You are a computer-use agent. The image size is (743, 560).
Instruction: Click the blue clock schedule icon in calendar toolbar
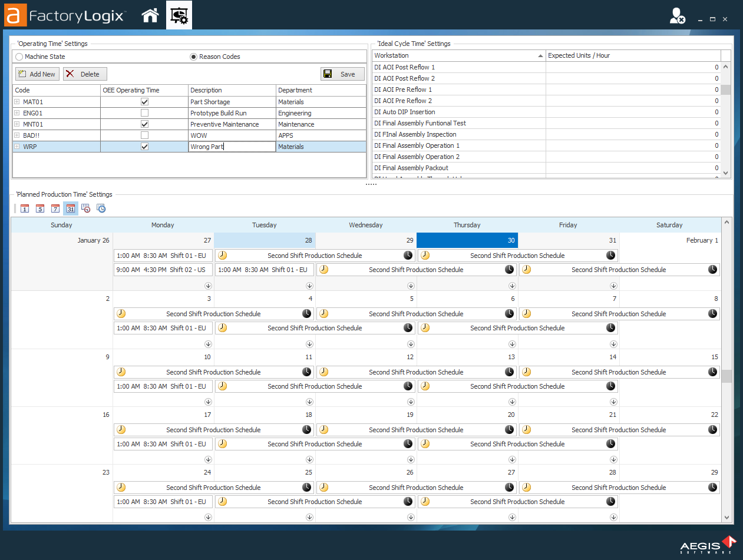[101, 208]
